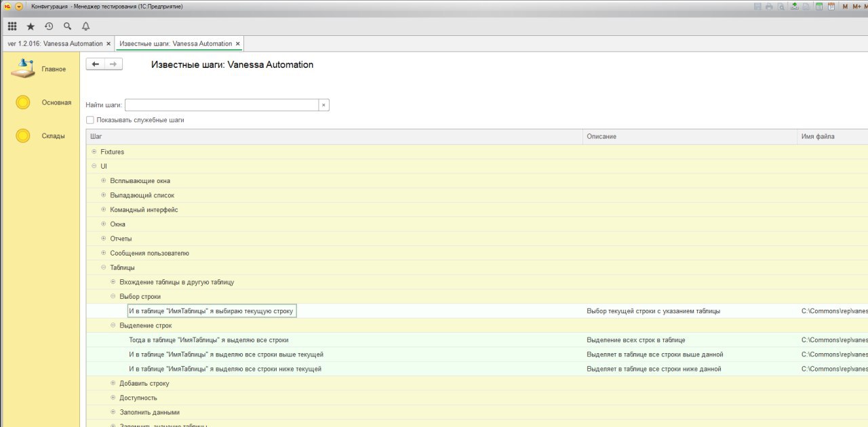Expand the Заполнить данными group

(x=113, y=412)
